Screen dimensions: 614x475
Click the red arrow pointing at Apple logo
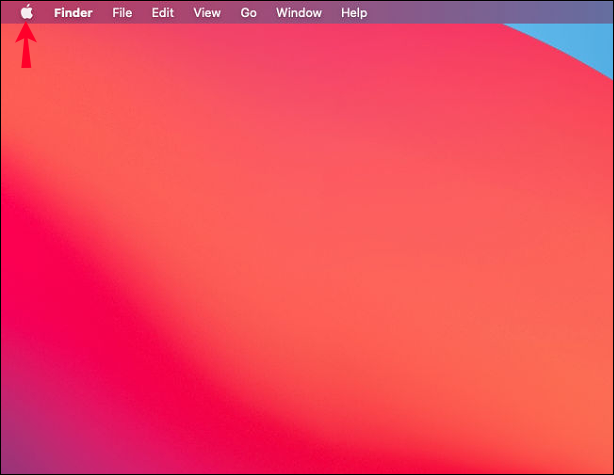pos(26,45)
